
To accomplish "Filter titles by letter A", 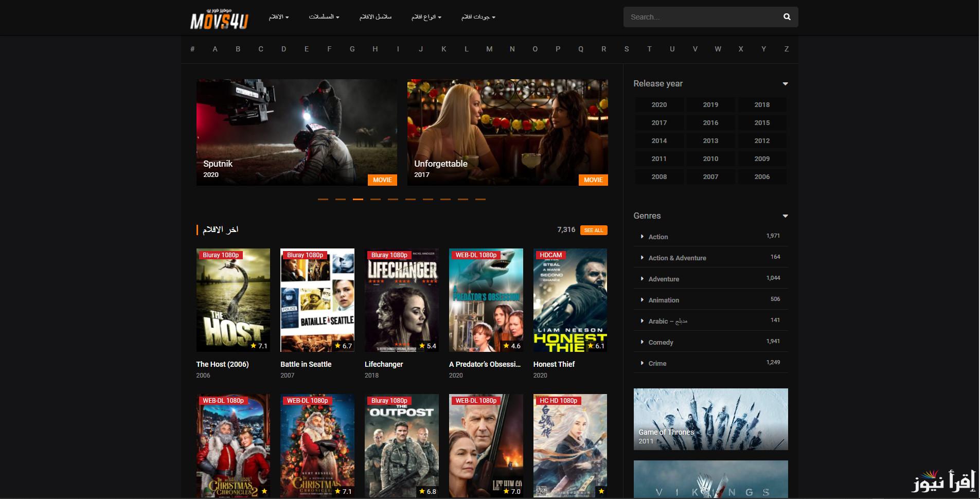I will (x=215, y=49).
